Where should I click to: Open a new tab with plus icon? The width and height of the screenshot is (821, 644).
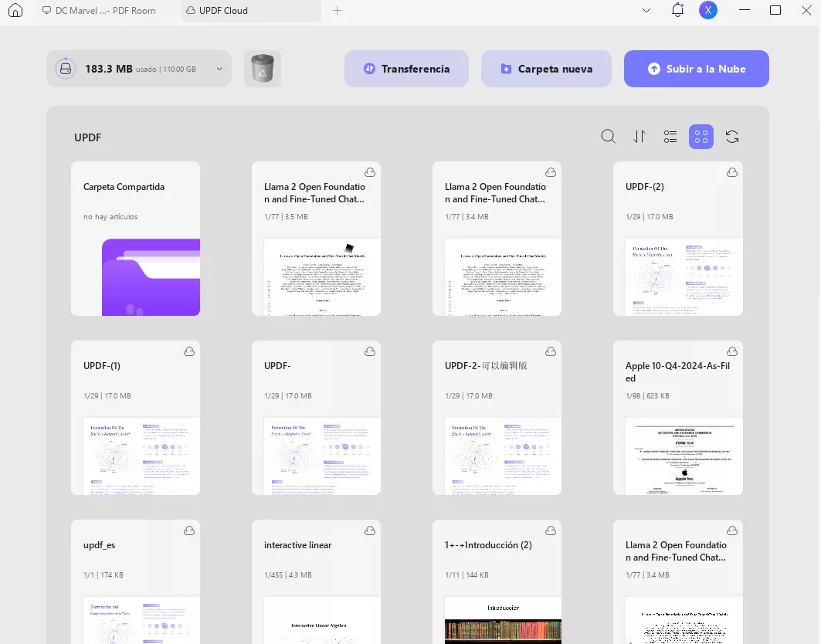point(338,11)
